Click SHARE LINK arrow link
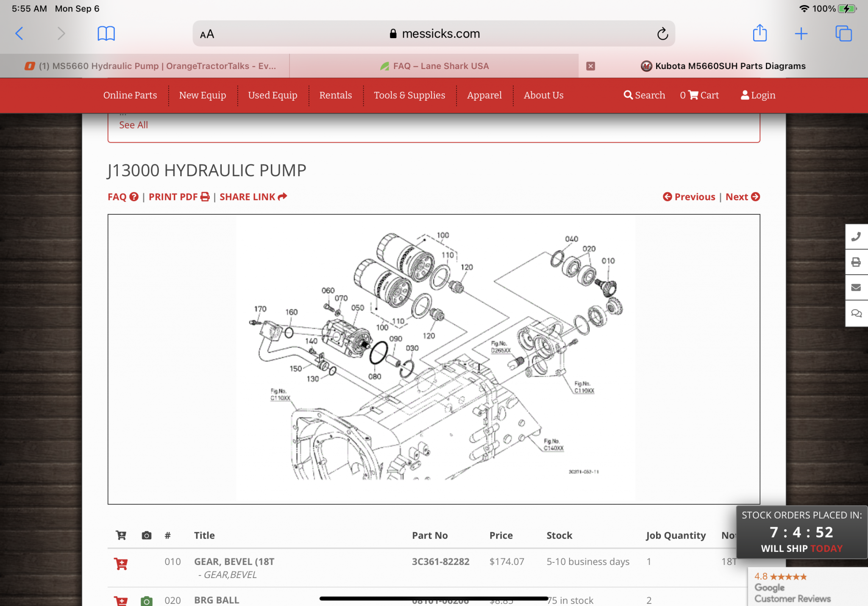This screenshot has height=606, width=868. (253, 197)
